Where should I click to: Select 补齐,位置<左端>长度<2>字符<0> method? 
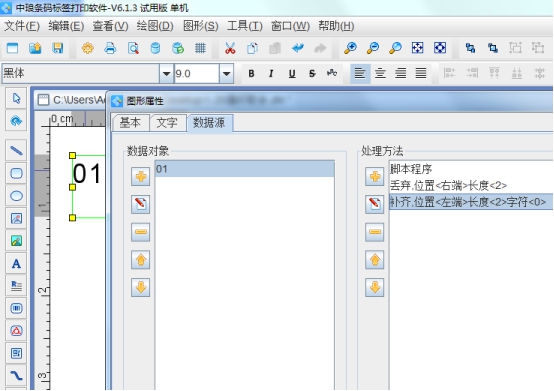(x=471, y=202)
